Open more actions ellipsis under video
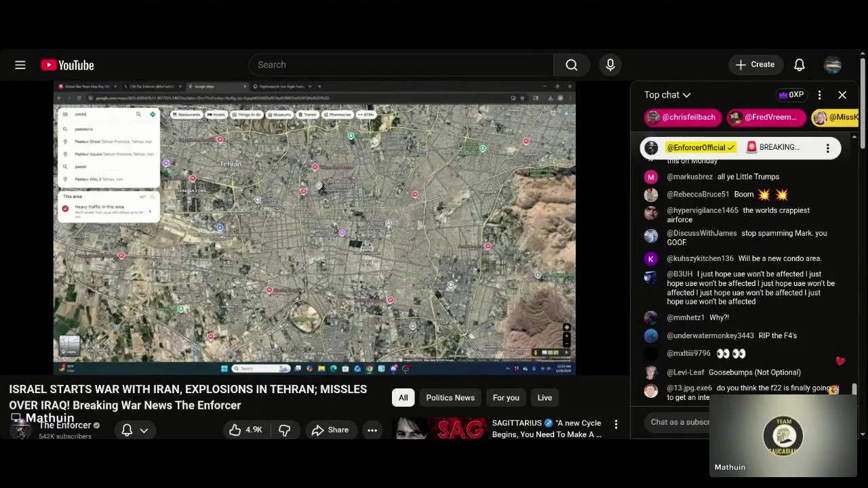The height and width of the screenshot is (488, 868). pos(372,430)
